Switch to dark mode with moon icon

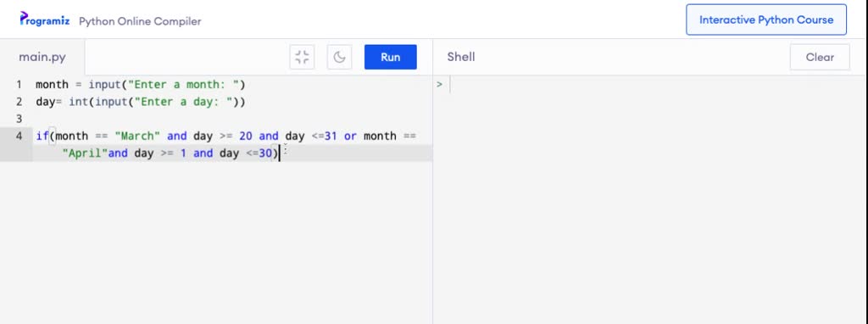[339, 57]
